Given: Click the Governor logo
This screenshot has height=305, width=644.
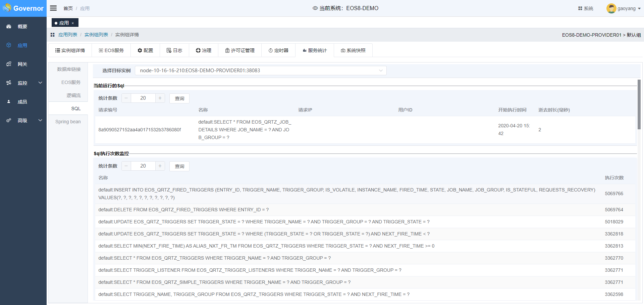Looking at the screenshot, I should (x=23, y=8).
